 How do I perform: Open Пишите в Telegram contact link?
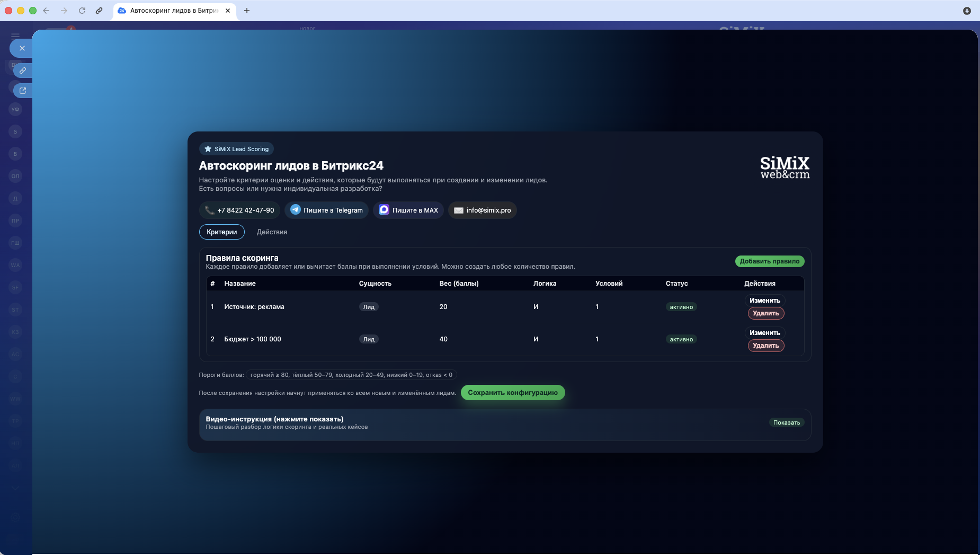pyautogui.click(x=326, y=210)
